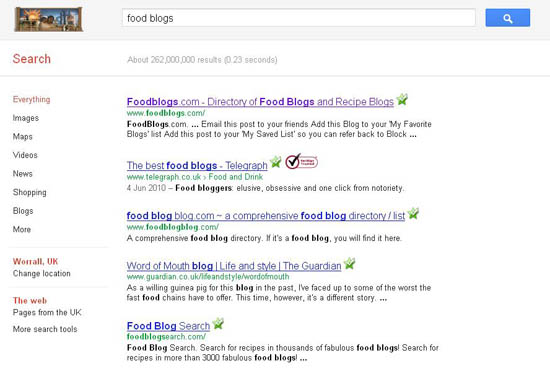The width and height of the screenshot is (550, 371).
Task: Select the Maps search category
Action: [x=22, y=137]
